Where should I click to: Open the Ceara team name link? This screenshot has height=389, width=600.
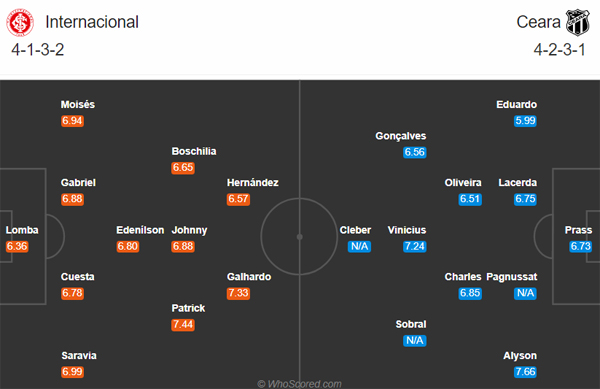[x=538, y=22]
